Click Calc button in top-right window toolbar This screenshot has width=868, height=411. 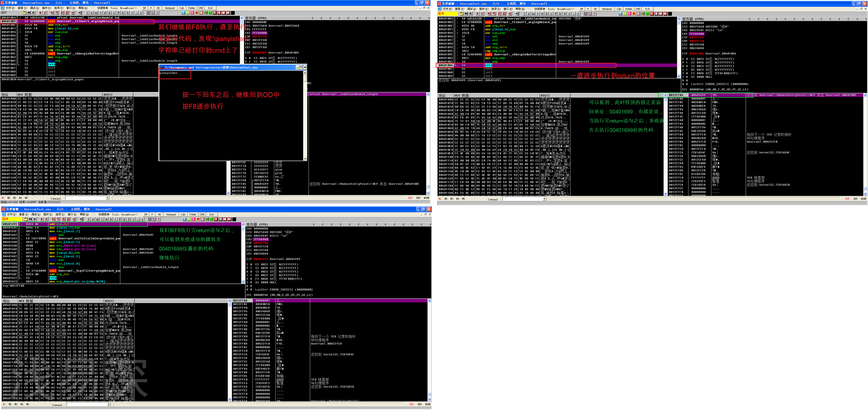[x=619, y=9]
